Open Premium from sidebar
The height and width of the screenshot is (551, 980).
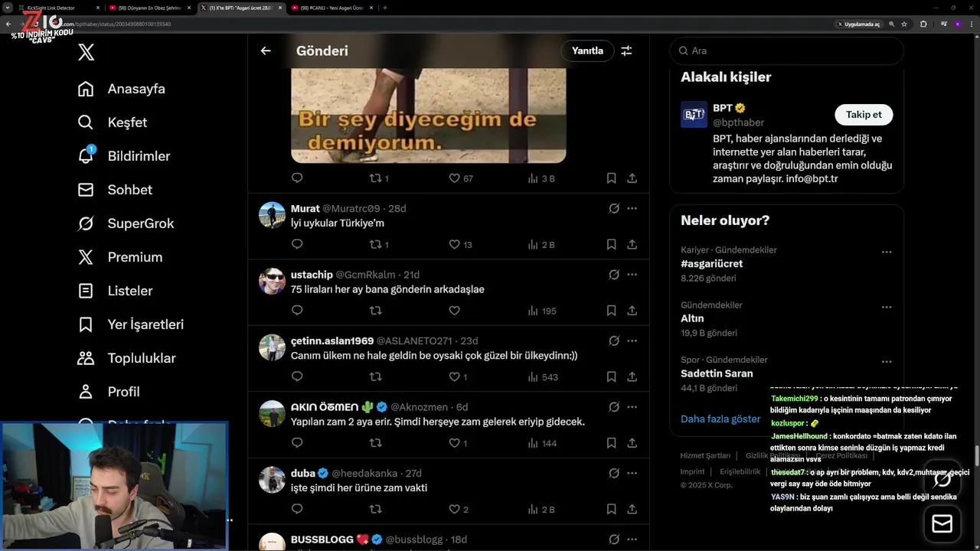pos(120,257)
